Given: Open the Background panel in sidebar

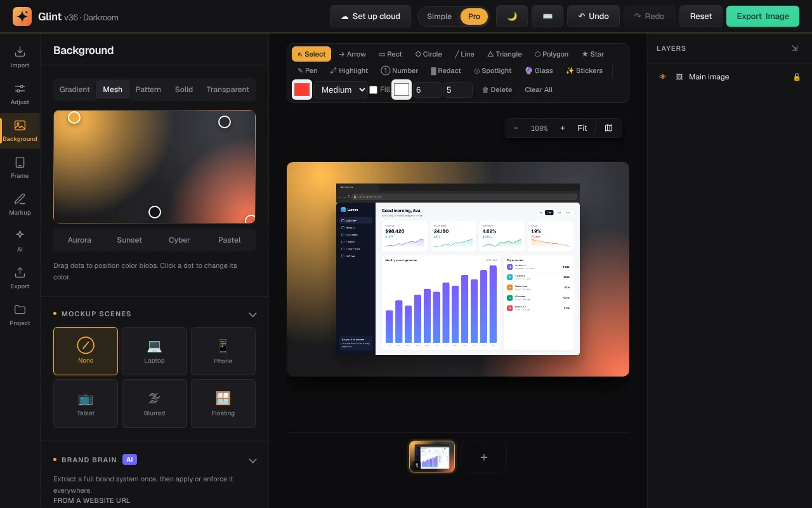Looking at the screenshot, I should 20,130.
